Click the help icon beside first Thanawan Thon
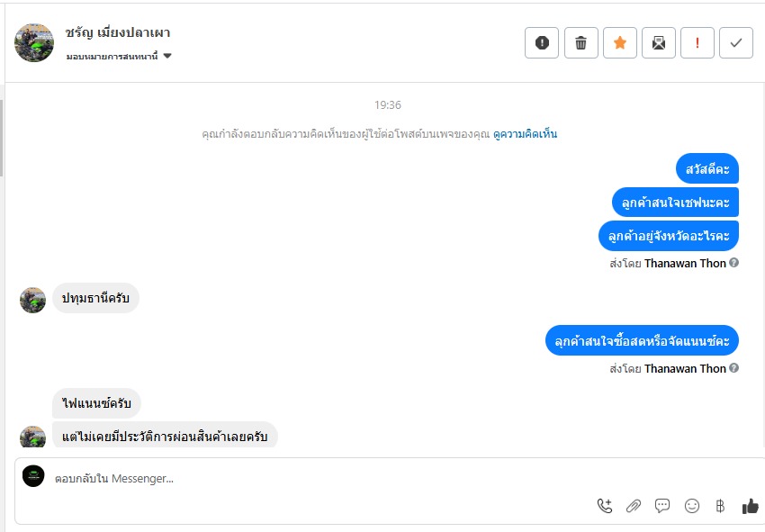The image size is (765, 532). point(734,263)
